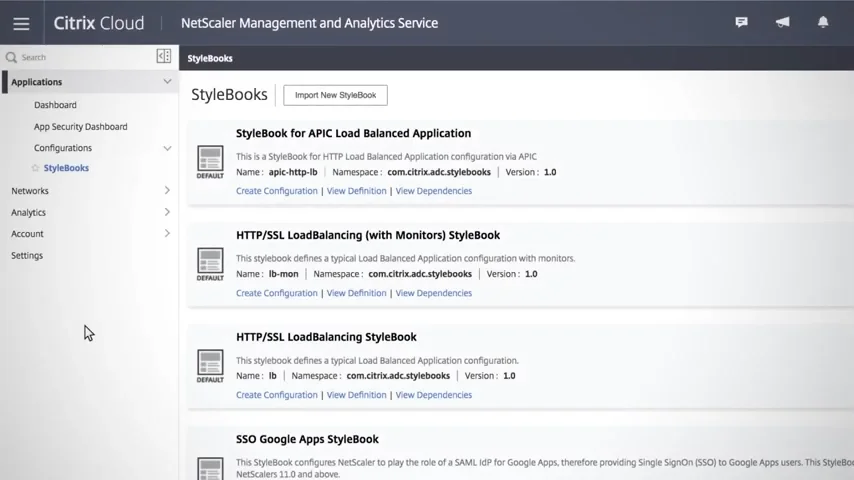Create Configuration for lb StyleBook

277,394
